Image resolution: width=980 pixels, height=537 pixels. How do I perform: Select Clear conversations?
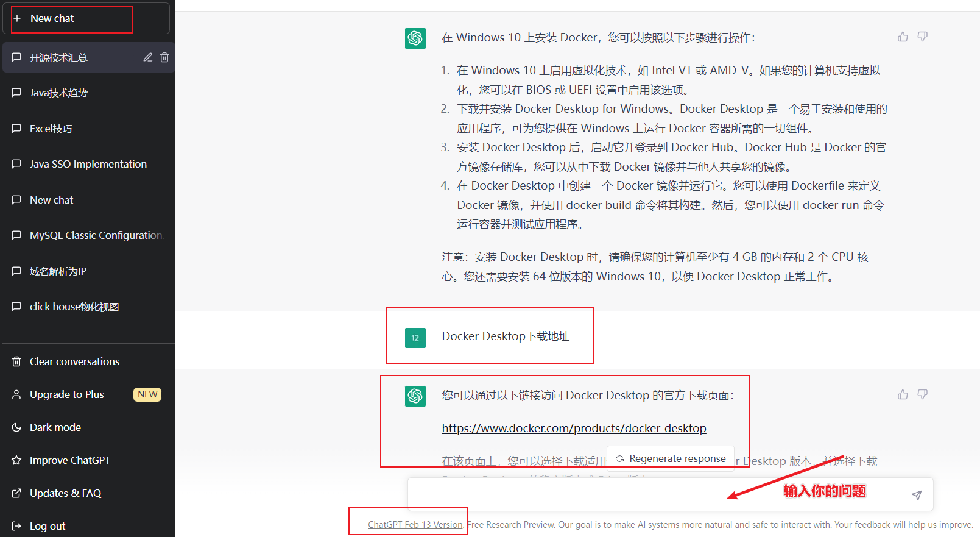[88, 361]
